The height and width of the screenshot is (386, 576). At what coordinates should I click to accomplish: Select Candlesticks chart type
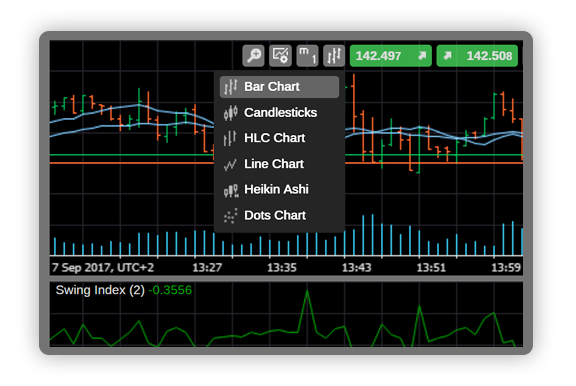click(x=279, y=112)
